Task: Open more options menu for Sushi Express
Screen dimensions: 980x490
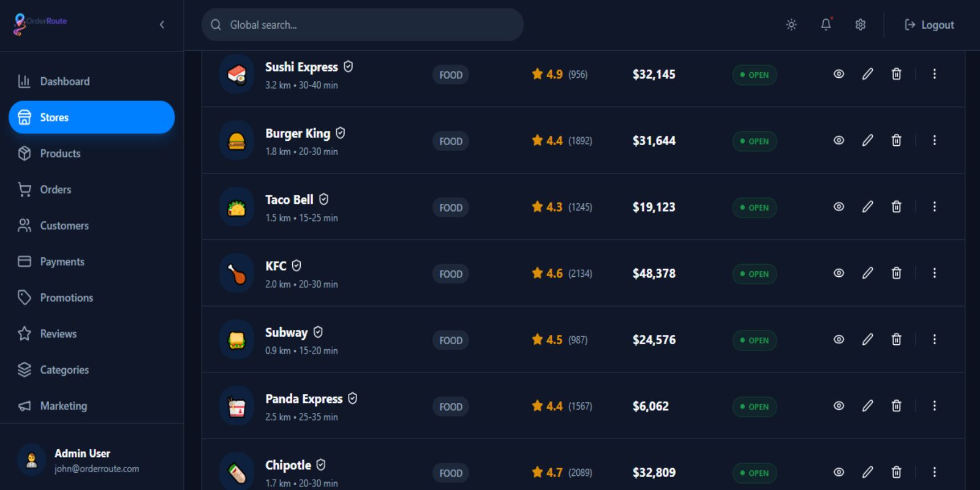Action: point(934,74)
